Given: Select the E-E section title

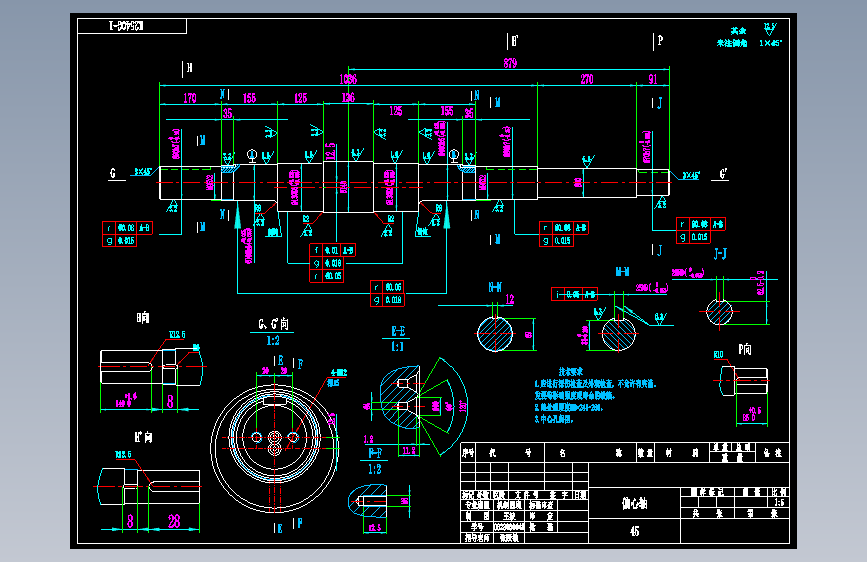Looking at the screenshot, I should [x=398, y=331].
